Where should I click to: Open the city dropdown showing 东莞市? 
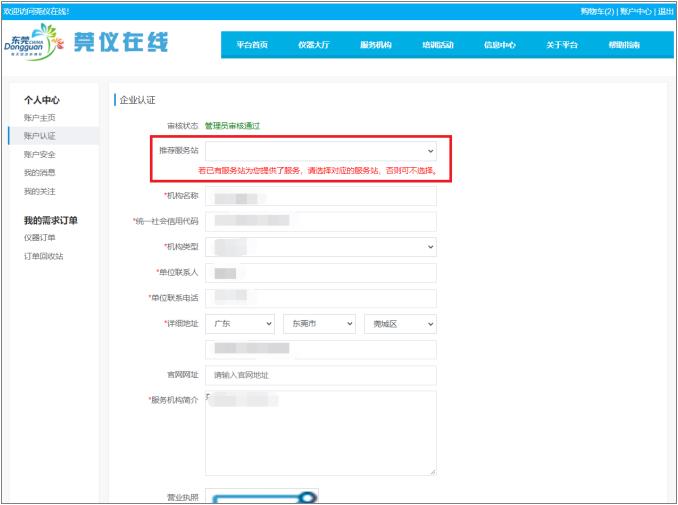pyautogui.click(x=320, y=324)
